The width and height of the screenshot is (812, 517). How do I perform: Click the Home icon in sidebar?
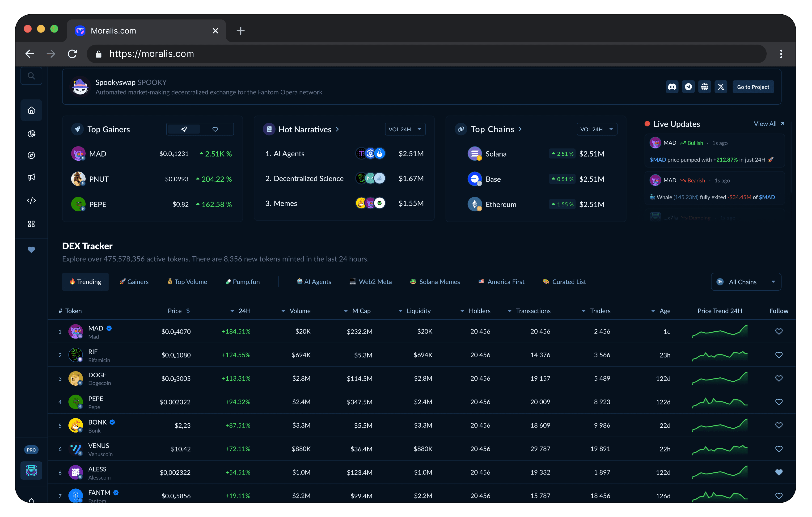coord(31,110)
